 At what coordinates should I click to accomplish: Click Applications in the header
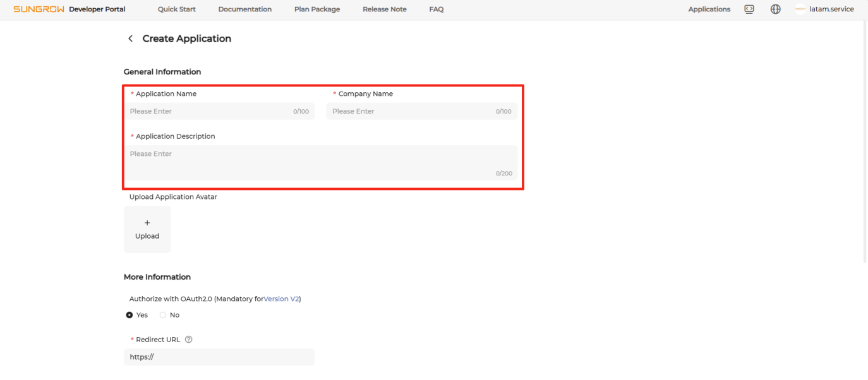(x=709, y=9)
